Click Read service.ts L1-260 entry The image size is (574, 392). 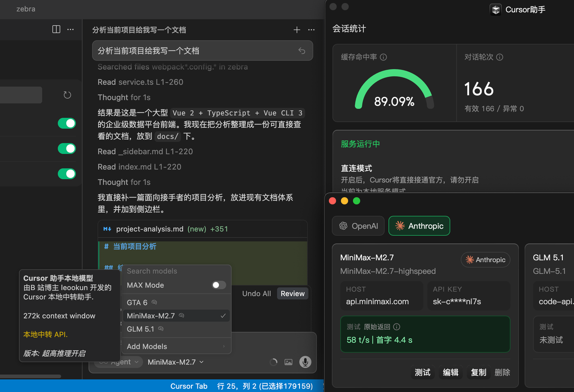tap(140, 82)
